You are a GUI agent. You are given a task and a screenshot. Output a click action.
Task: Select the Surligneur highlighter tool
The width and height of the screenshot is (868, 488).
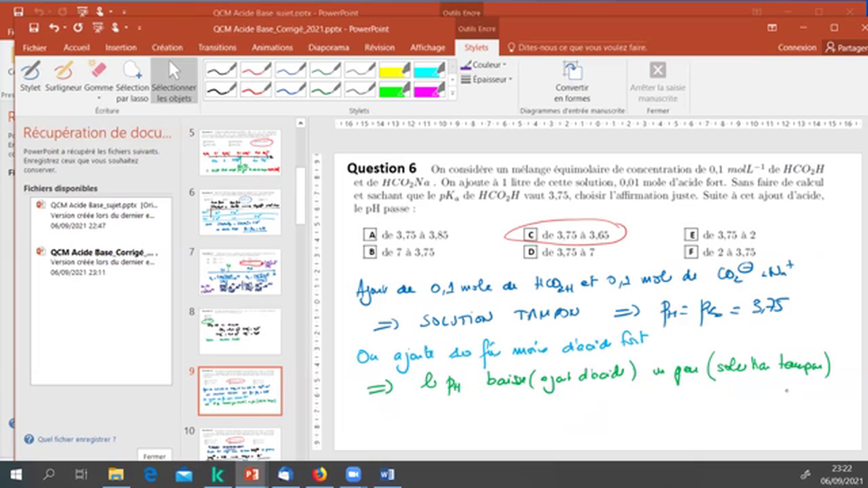pos(63,75)
